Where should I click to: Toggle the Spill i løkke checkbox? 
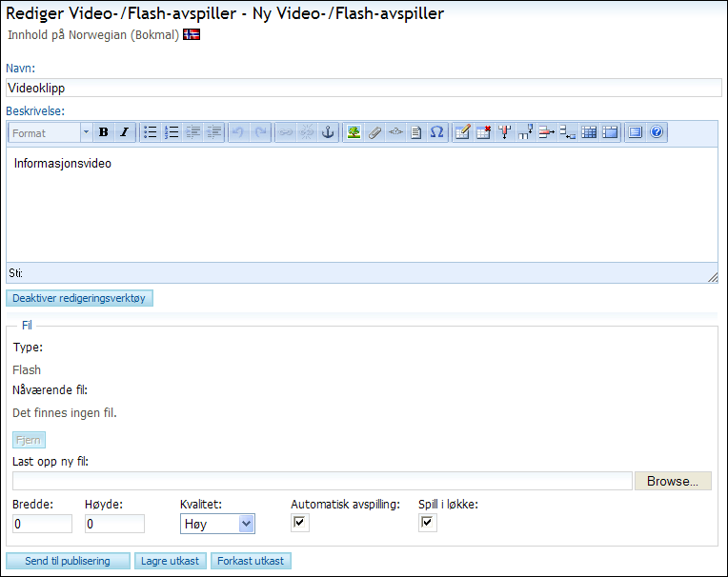pyautogui.click(x=427, y=523)
